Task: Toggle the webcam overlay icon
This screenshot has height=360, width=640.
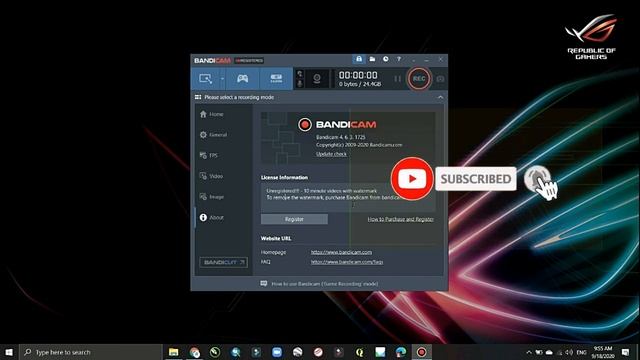Action: tap(317, 78)
